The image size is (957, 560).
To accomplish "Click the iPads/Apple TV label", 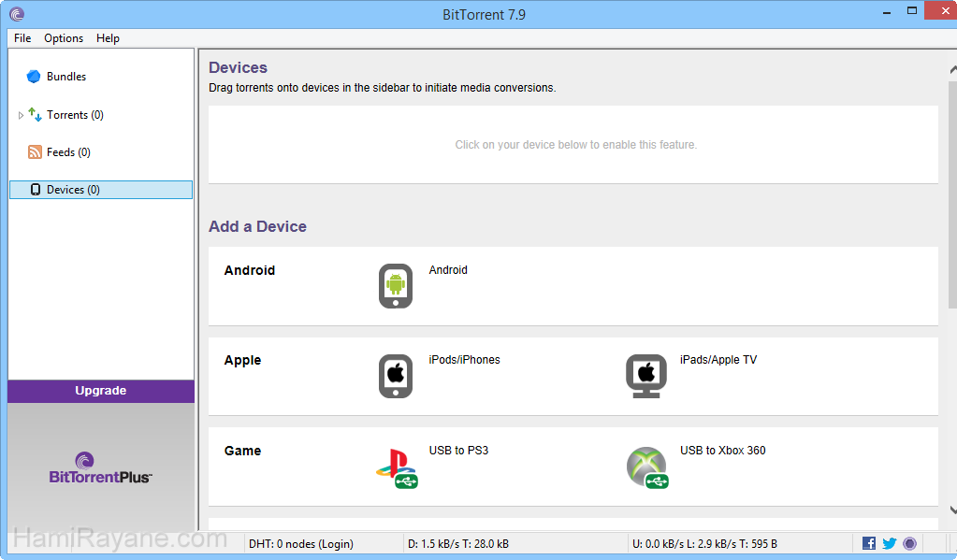I will (x=718, y=360).
